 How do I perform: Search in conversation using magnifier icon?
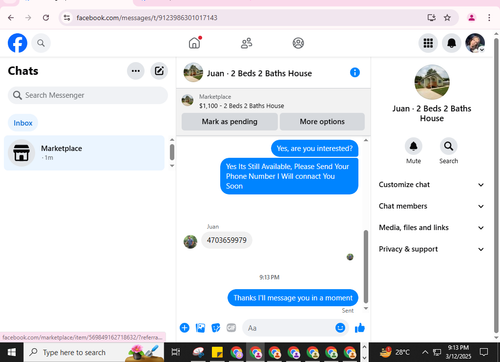[x=449, y=146]
